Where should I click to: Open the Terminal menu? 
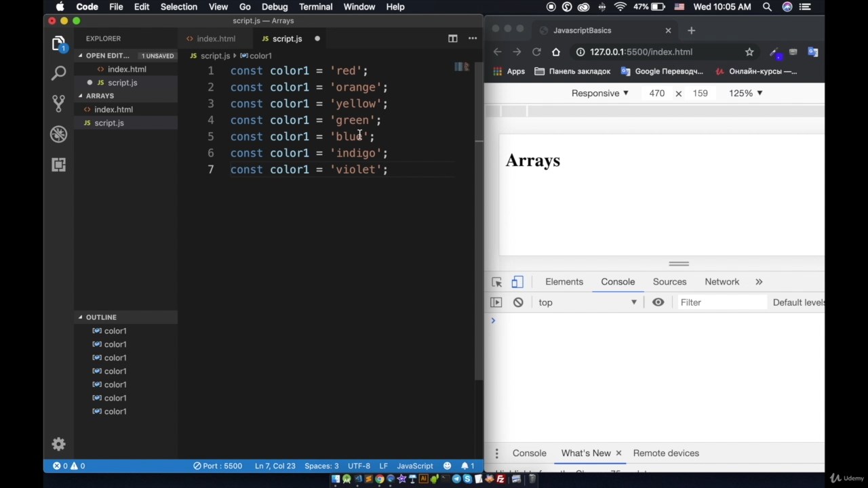315,7
